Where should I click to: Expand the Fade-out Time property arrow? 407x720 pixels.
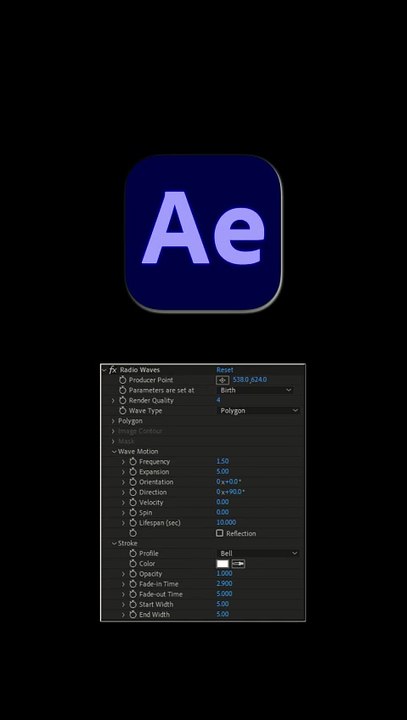click(x=123, y=594)
